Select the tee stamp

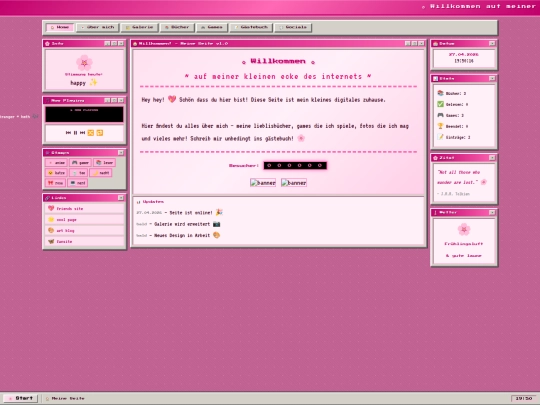pyautogui.click(x=78, y=173)
